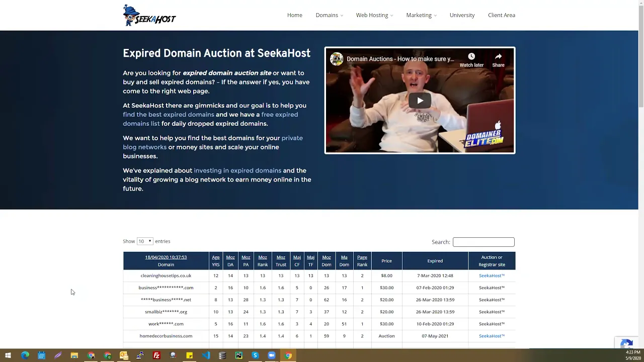Sort by Moz DA column

pos(230,260)
